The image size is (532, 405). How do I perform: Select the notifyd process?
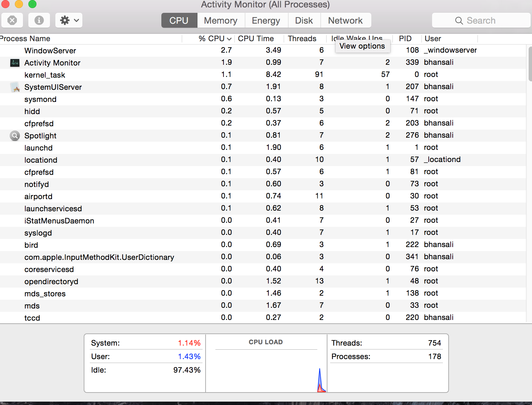(x=263, y=184)
